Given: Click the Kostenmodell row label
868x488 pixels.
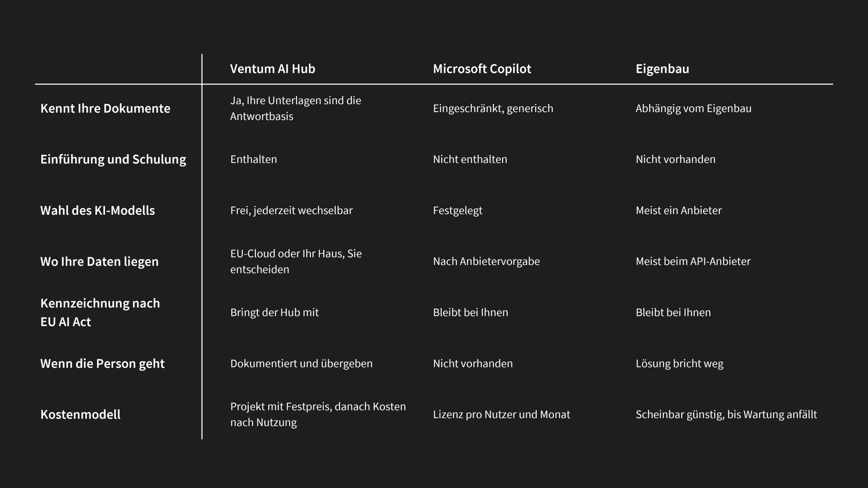Looking at the screenshot, I should [80, 414].
